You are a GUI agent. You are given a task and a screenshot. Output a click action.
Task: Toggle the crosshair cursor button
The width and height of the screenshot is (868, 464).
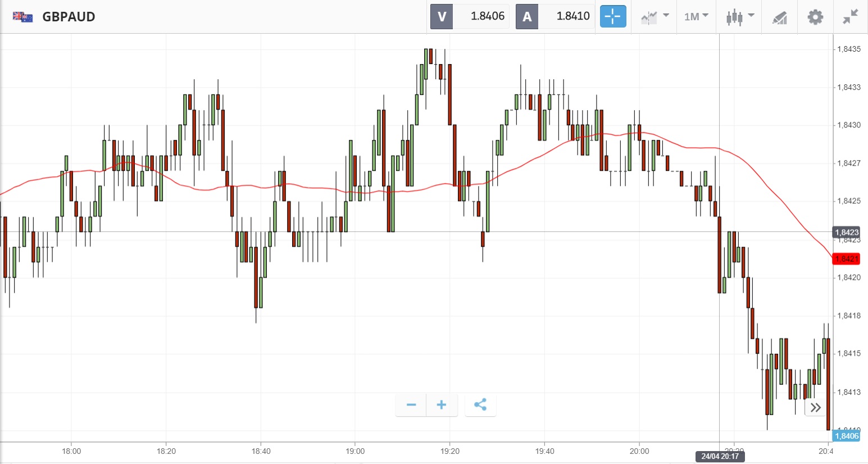(x=612, y=16)
